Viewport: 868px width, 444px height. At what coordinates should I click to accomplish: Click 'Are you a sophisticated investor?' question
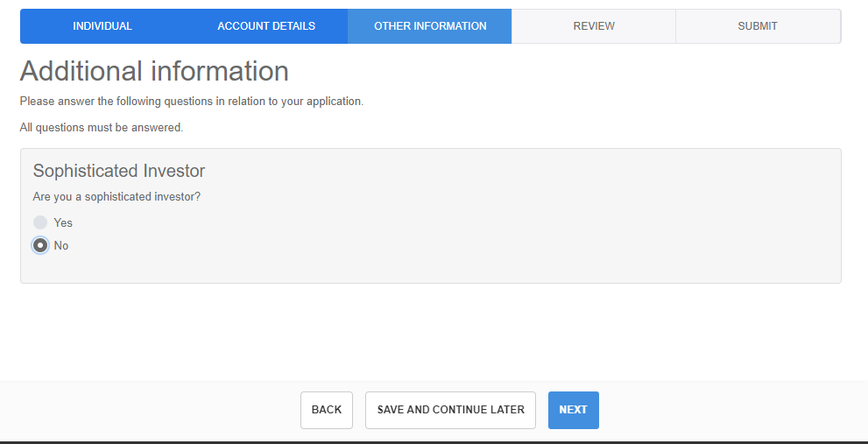pyautogui.click(x=116, y=196)
